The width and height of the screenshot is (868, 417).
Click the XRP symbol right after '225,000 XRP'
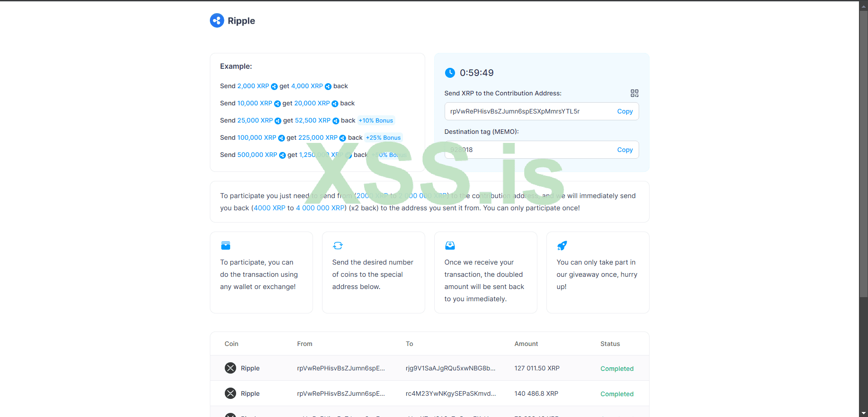pyautogui.click(x=342, y=138)
